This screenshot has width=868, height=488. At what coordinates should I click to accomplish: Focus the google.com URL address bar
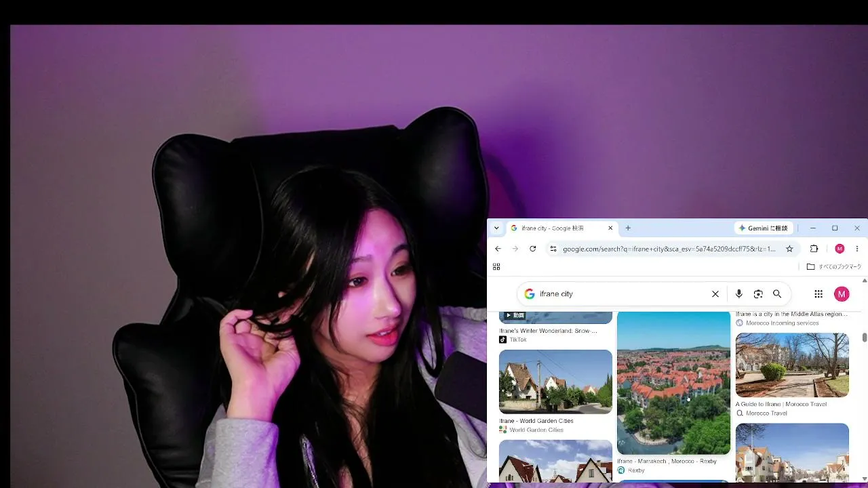669,249
